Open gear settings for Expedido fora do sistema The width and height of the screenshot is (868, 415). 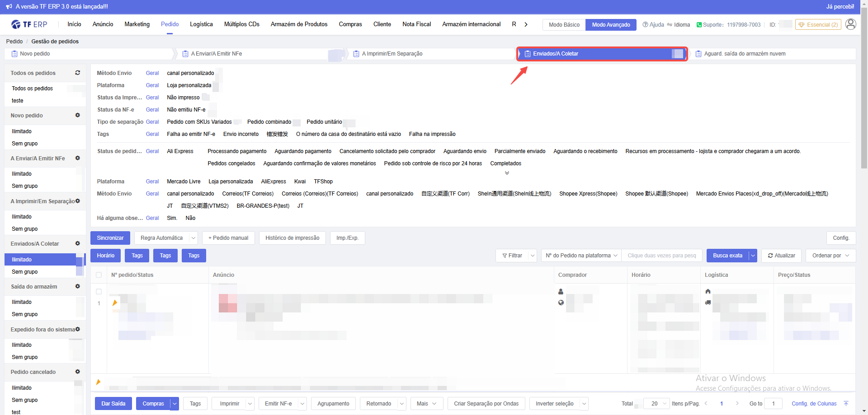pyautogui.click(x=78, y=329)
